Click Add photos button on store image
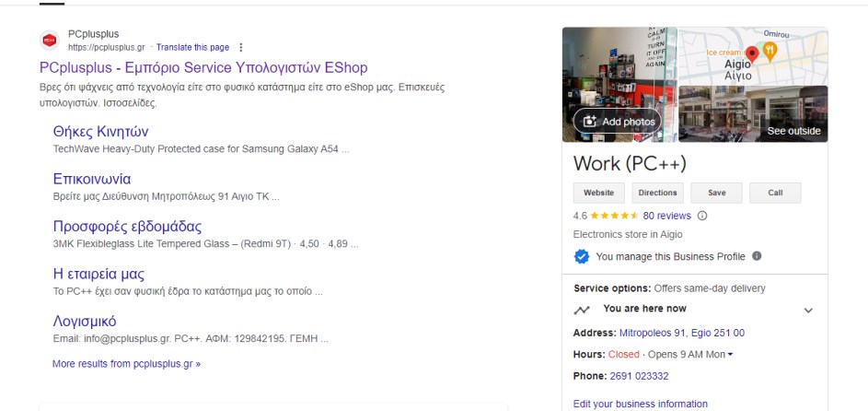 618,122
